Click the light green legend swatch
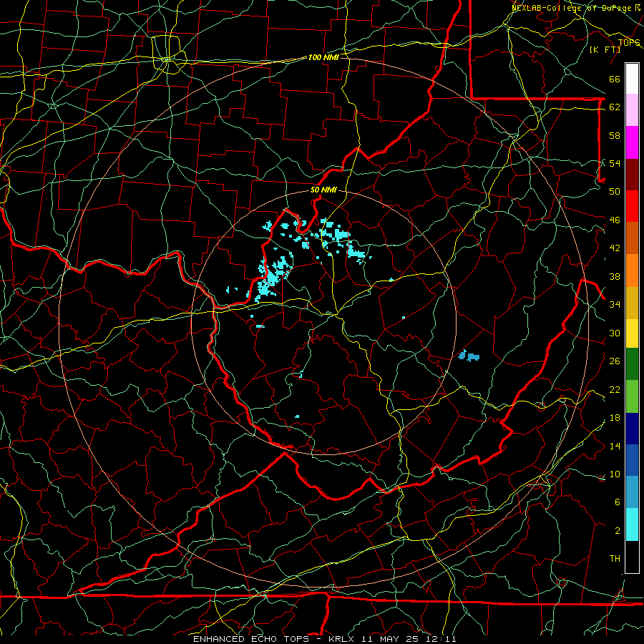 point(632,396)
